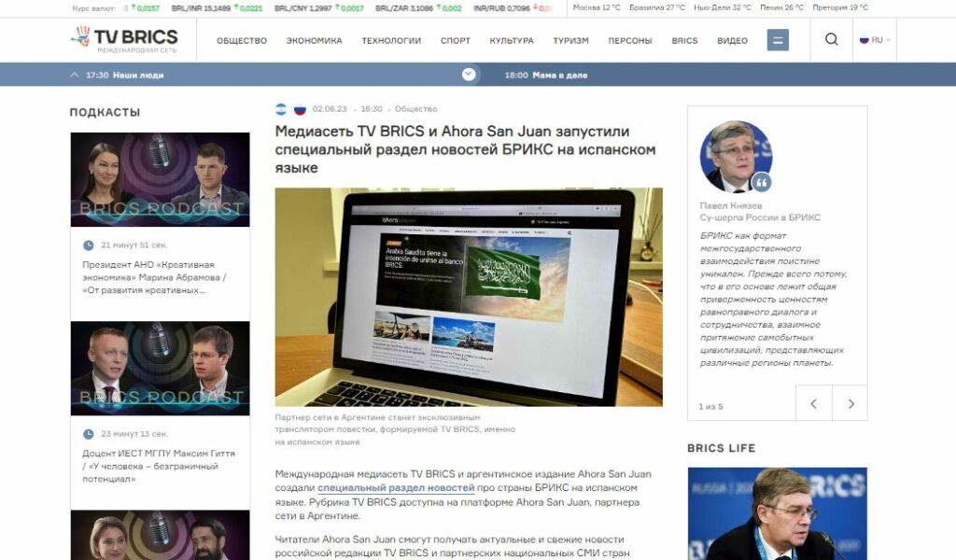
Task: Click the BRL/INR exchange rate
Action: pos(217,7)
